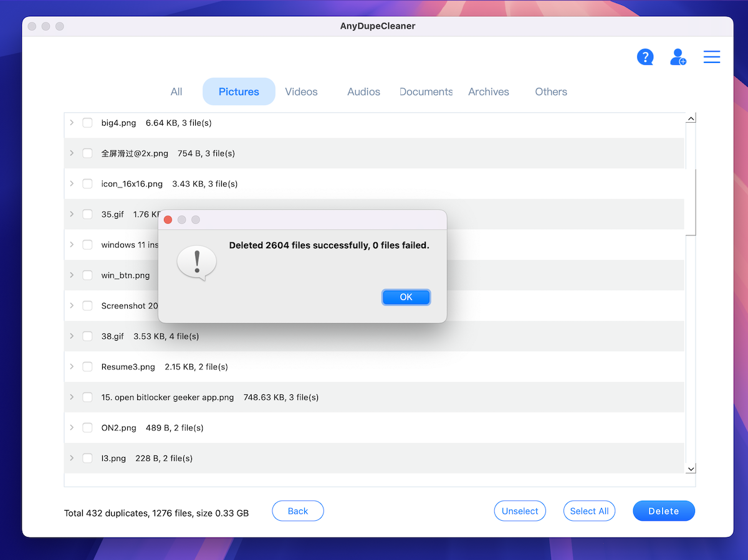Click the Back button
748x560 pixels.
298,511
